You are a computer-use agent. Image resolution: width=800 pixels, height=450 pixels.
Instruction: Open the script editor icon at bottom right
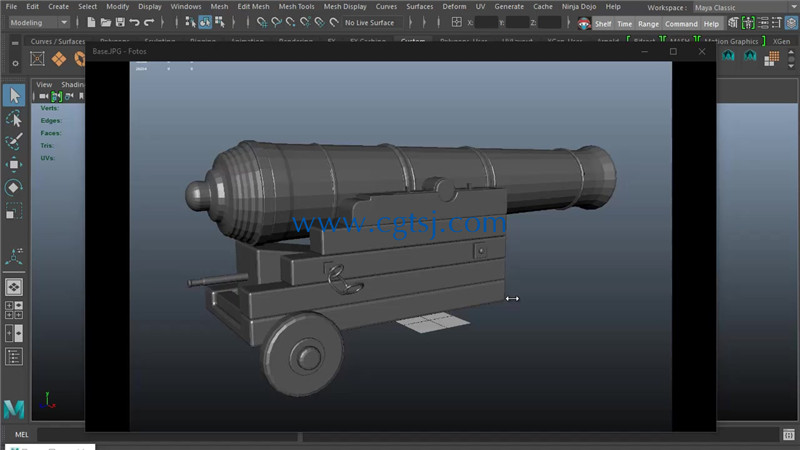click(789, 435)
